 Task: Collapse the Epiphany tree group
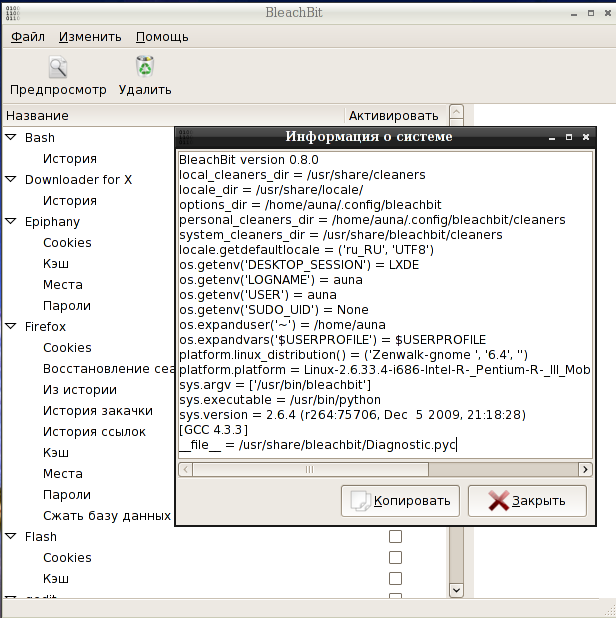click(x=11, y=221)
